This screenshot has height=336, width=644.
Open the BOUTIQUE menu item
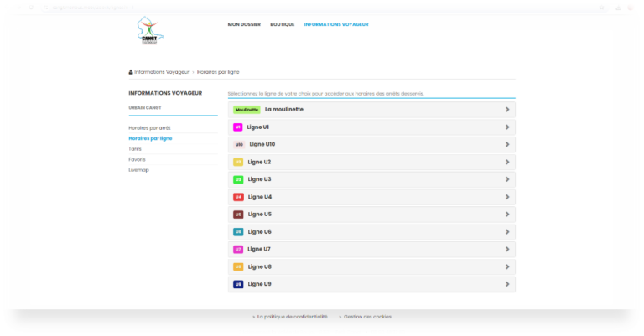pyautogui.click(x=282, y=24)
